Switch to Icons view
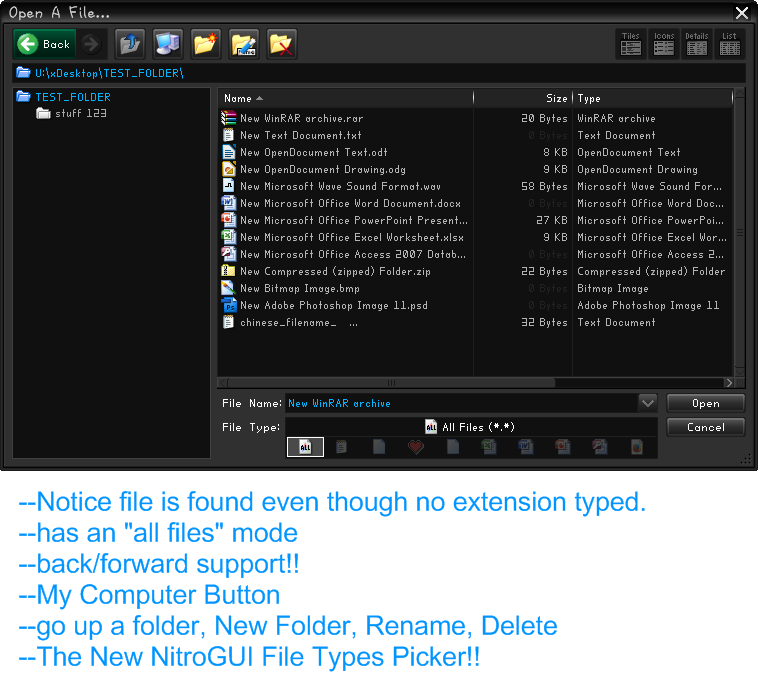The width and height of the screenshot is (758, 682). click(x=664, y=43)
